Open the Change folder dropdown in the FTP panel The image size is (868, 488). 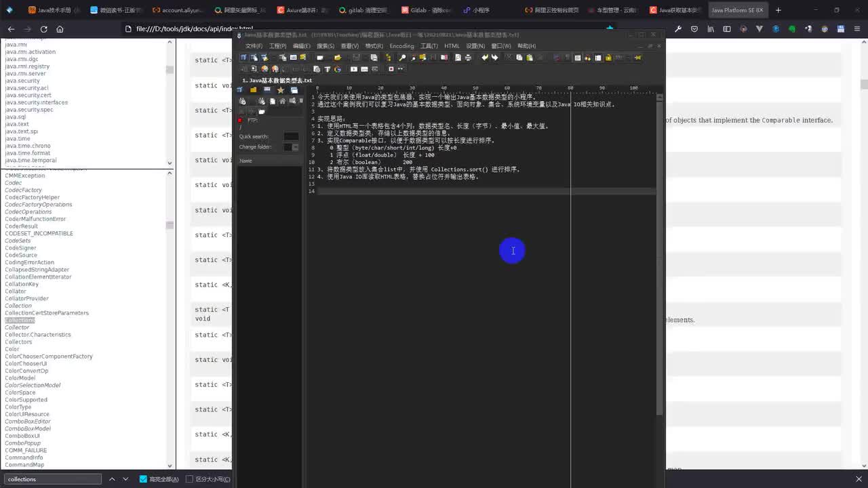tap(296, 147)
